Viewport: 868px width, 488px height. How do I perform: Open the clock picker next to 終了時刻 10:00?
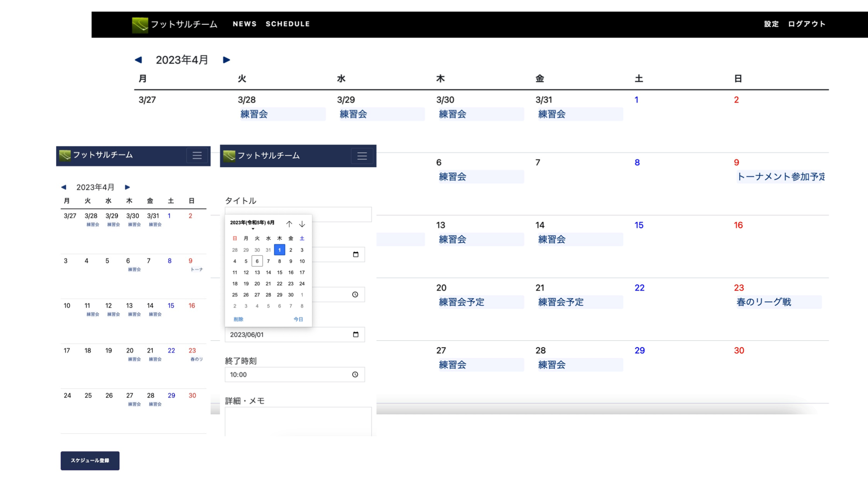pos(355,374)
